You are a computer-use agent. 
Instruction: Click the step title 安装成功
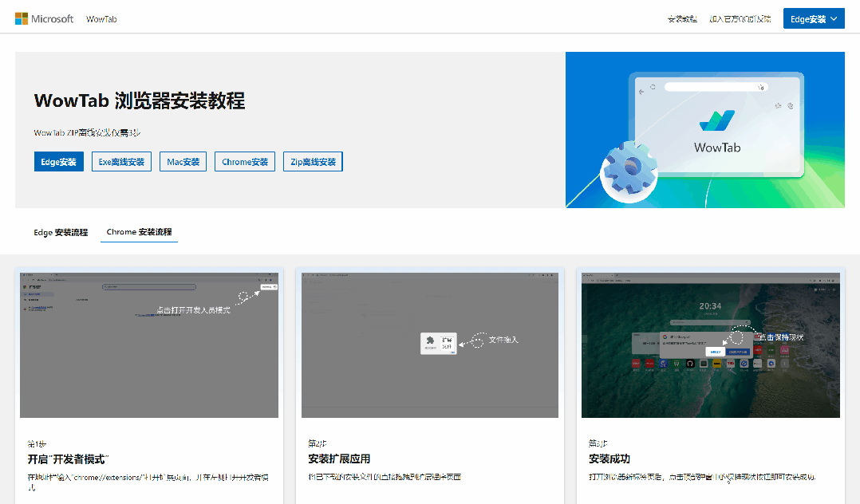[x=609, y=459]
